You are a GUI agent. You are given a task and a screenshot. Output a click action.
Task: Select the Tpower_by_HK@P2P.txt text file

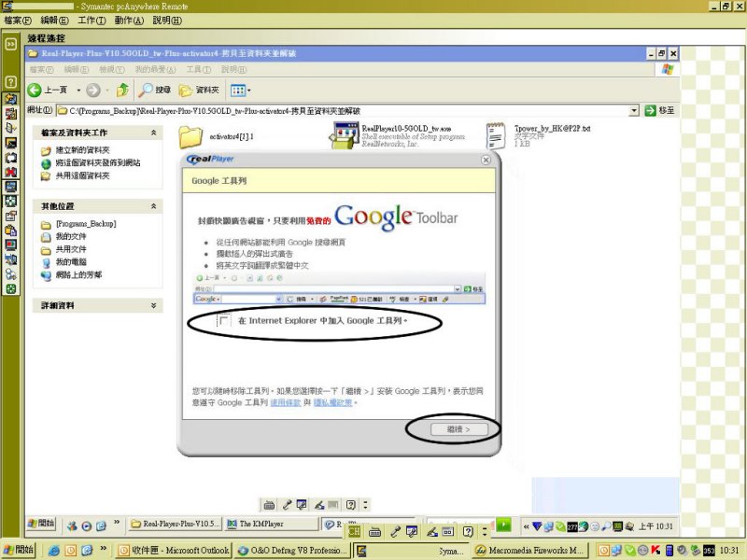click(539, 135)
